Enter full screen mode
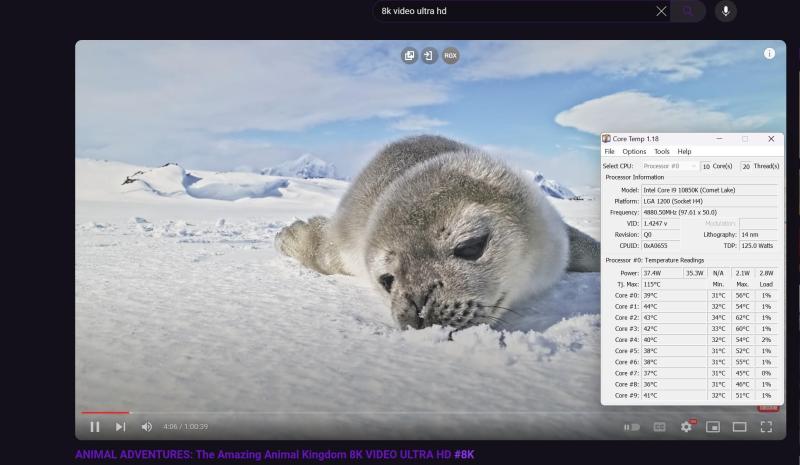Image resolution: width=800 pixels, height=465 pixels. [x=766, y=427]
